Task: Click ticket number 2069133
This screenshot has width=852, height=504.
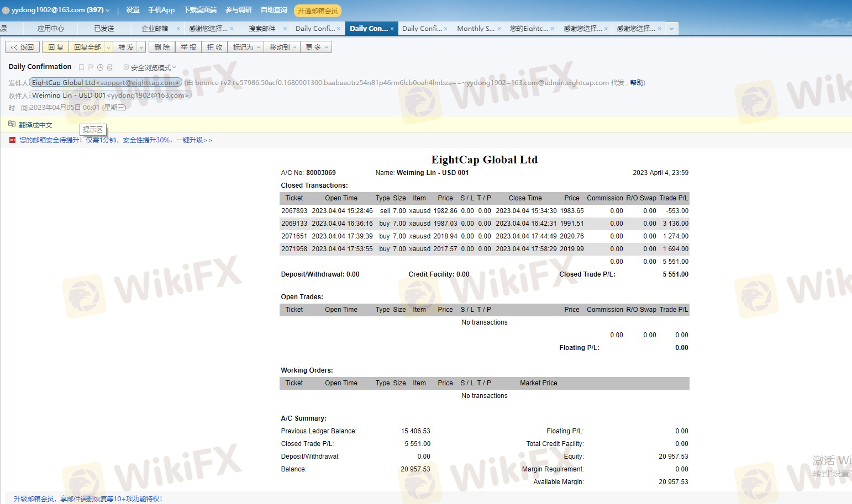Action: 294,224
